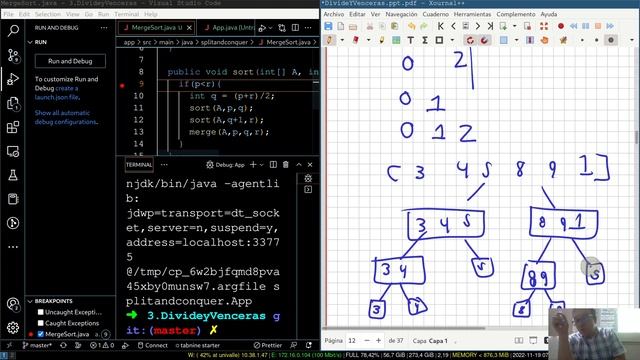640x360 pixels.
Task: Toggle fullscreen icon in Xournal++ toolbar
Action: pyautogui.click(x=544, y=26)
